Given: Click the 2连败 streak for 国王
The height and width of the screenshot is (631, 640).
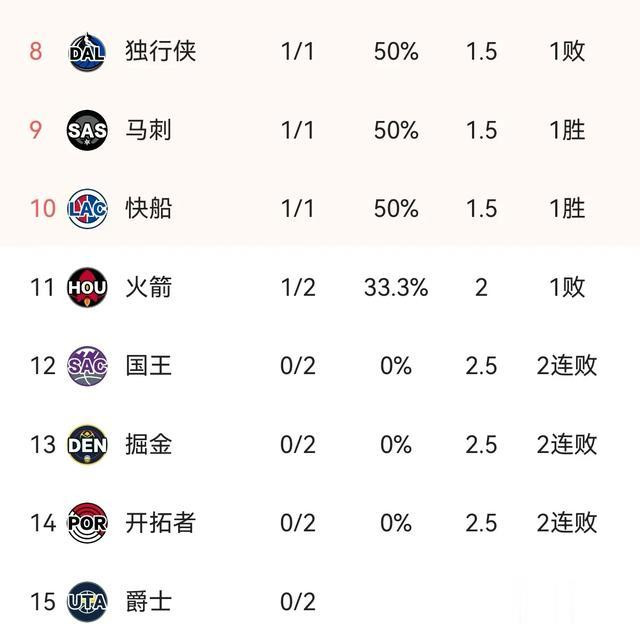Looking at the screenshot, I should (567, 366).
